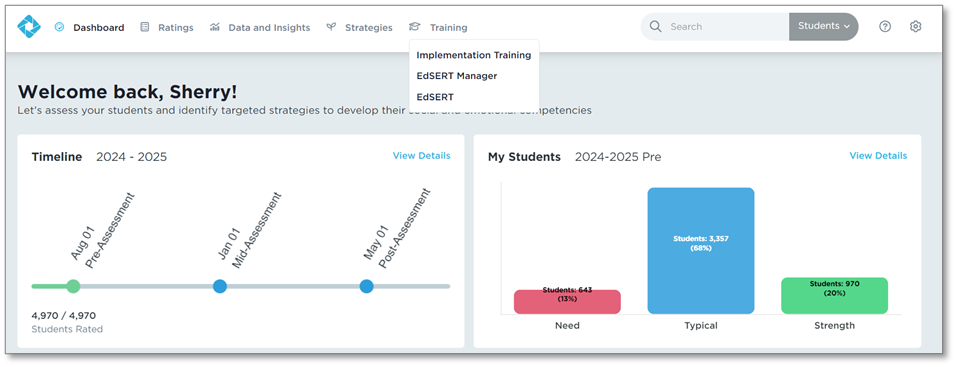Open the Dashboard menu item
The width and height of the screenshot is (956, 367).
pyautogui.click(x=99, y=27)
